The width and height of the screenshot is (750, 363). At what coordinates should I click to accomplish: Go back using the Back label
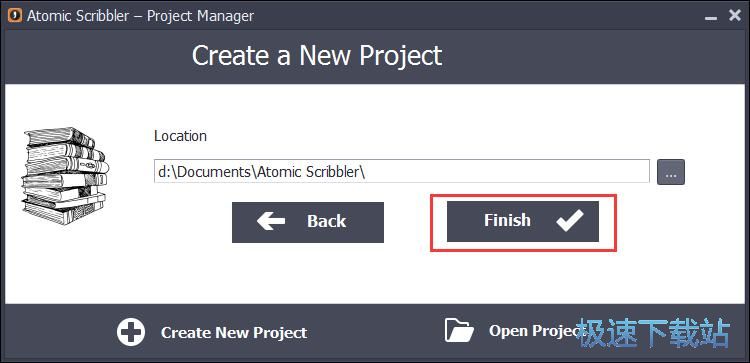coord(326,221)
